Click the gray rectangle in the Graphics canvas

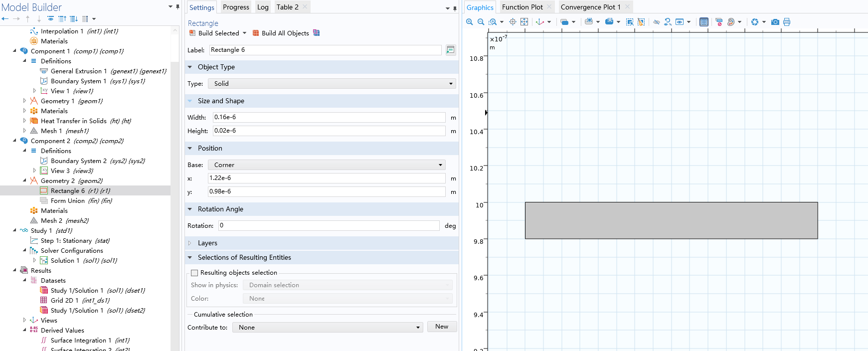671,220
